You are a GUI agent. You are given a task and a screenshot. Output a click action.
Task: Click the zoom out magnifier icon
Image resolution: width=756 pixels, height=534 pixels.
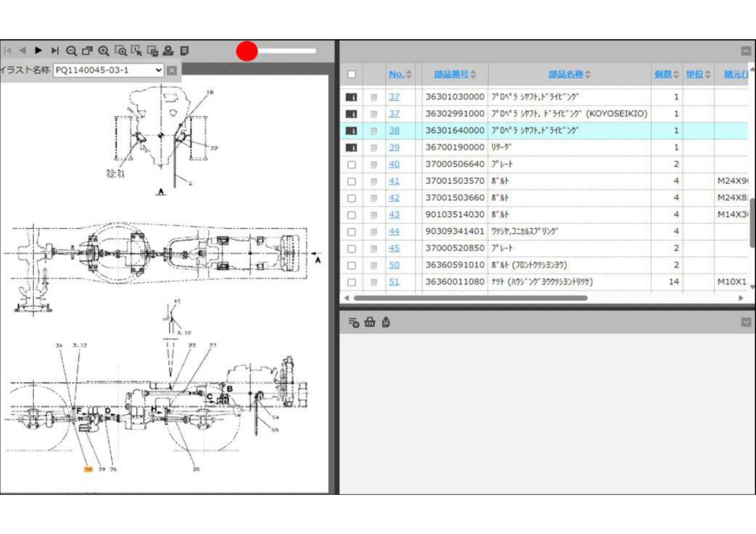[x=71, y=50]
